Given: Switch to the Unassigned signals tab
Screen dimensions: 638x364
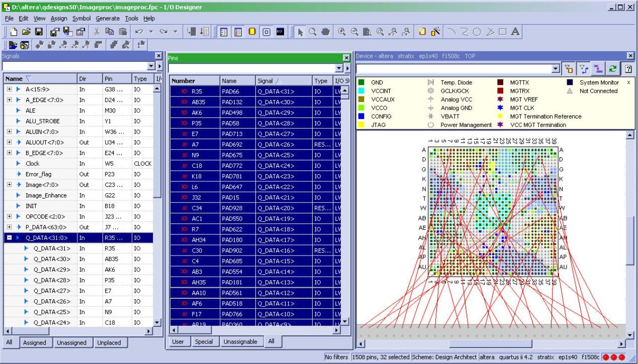Looking at the screenshot, I should click(x=72, y=342).
